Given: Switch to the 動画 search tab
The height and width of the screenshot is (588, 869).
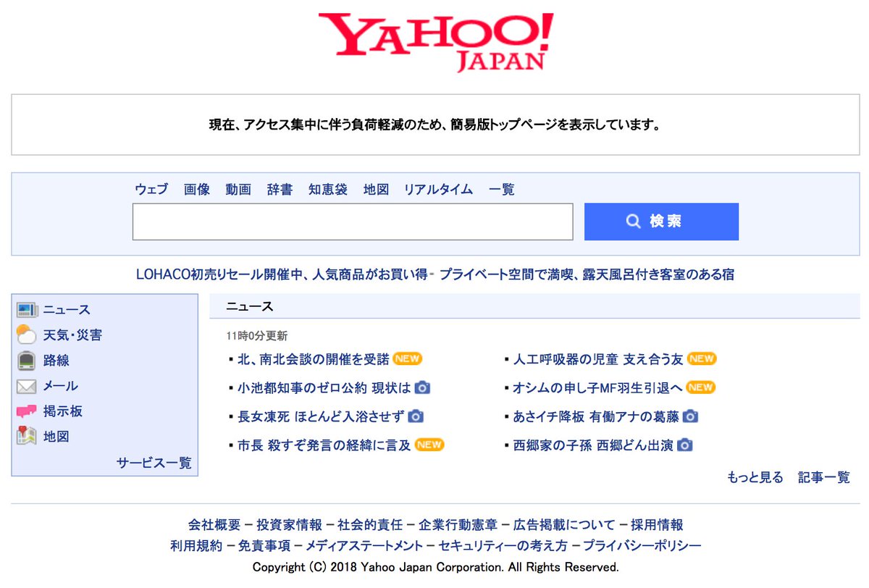Looking at the screenshot, I should [238, 190].
